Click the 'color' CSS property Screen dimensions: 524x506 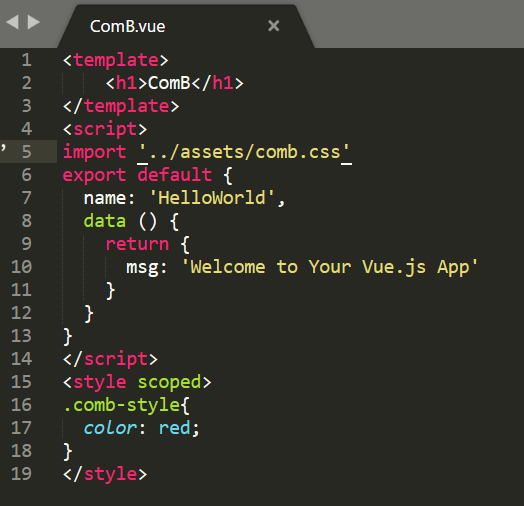[x=110, y=428]
